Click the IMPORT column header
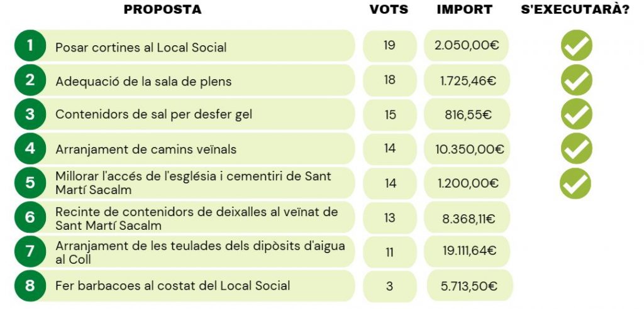The image size is (644, 309). coord(465,9)
